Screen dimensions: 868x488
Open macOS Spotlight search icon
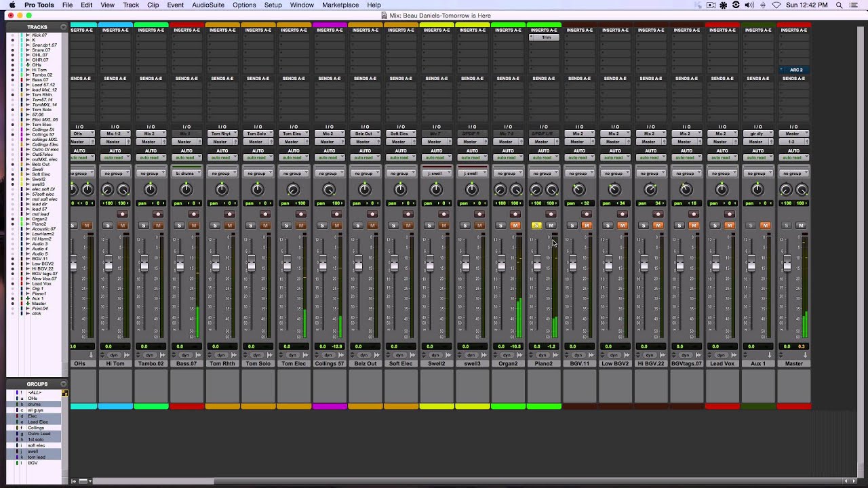pyautogui.click(x=839, y=5)
